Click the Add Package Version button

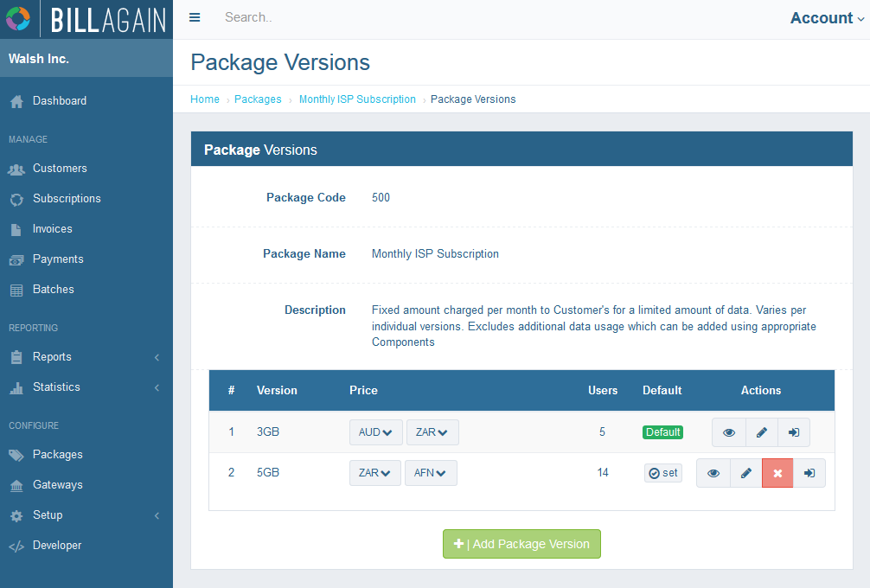pos(521,544)
